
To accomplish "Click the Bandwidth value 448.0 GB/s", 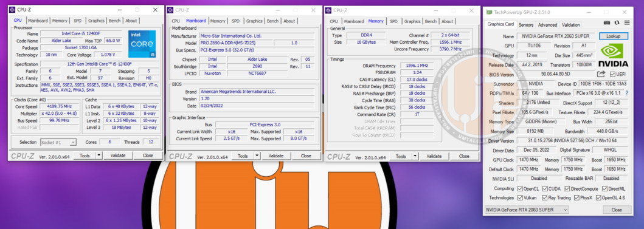I will point(607,131).
